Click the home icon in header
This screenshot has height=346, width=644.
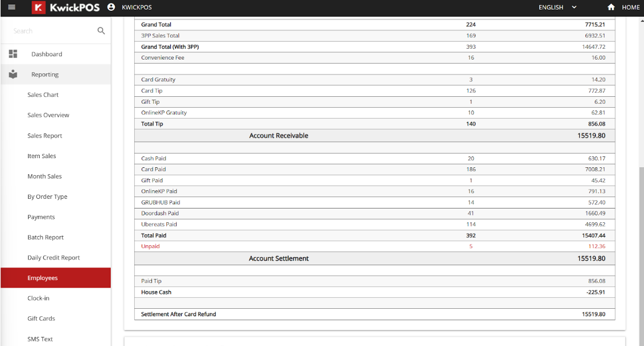coord(611,7)
